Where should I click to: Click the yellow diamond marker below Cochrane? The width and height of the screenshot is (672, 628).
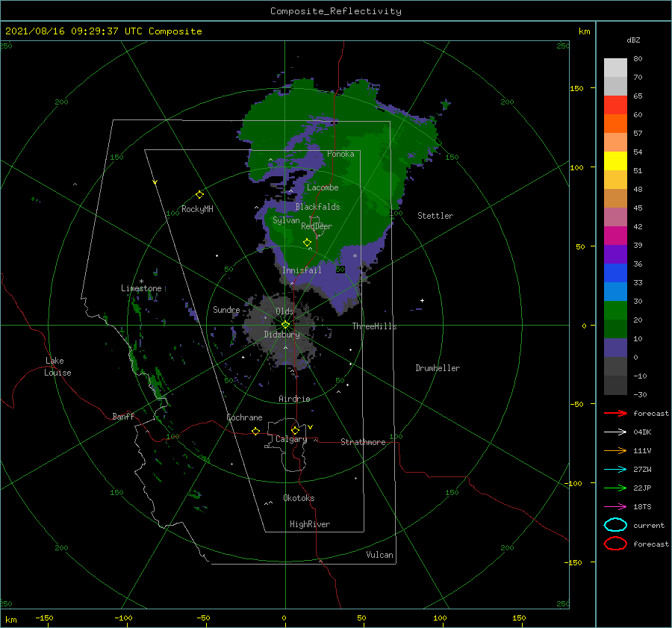pos(256,431)
